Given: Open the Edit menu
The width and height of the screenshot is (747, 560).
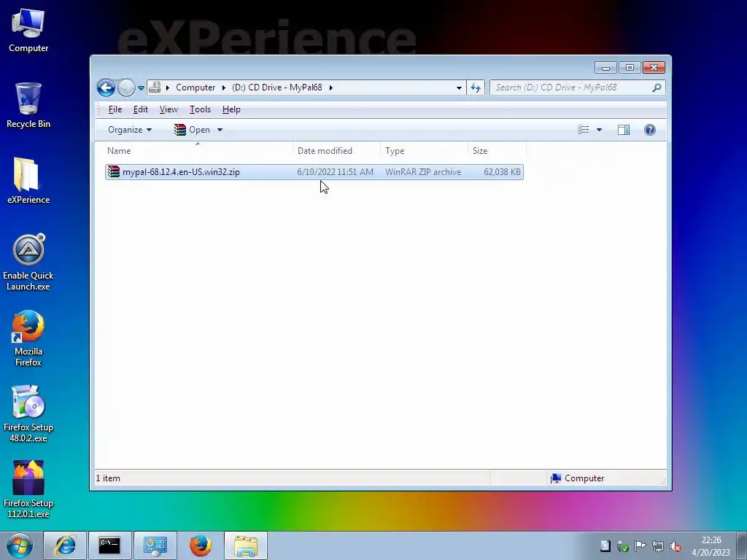Looking at the screenshot, I should click(x=141, y=109).
